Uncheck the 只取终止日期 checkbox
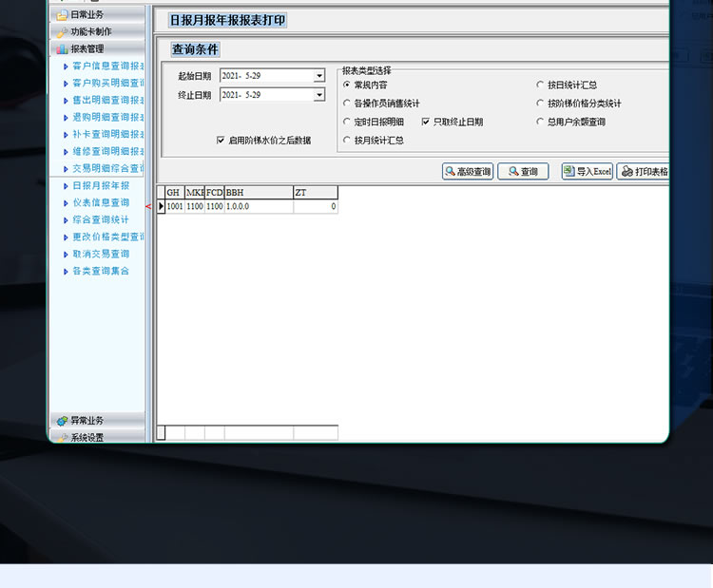This screenshot has width=713, height=588. [426, 123]
